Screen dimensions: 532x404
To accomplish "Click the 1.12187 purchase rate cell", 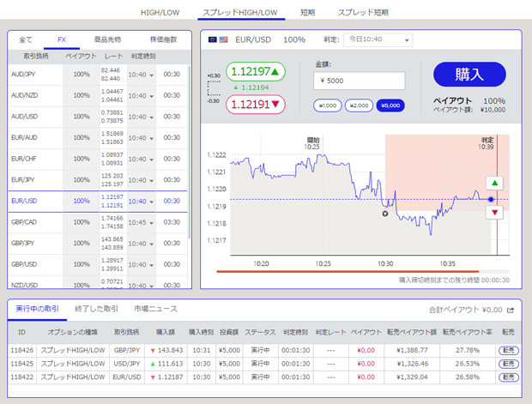I will coord(166,377).
